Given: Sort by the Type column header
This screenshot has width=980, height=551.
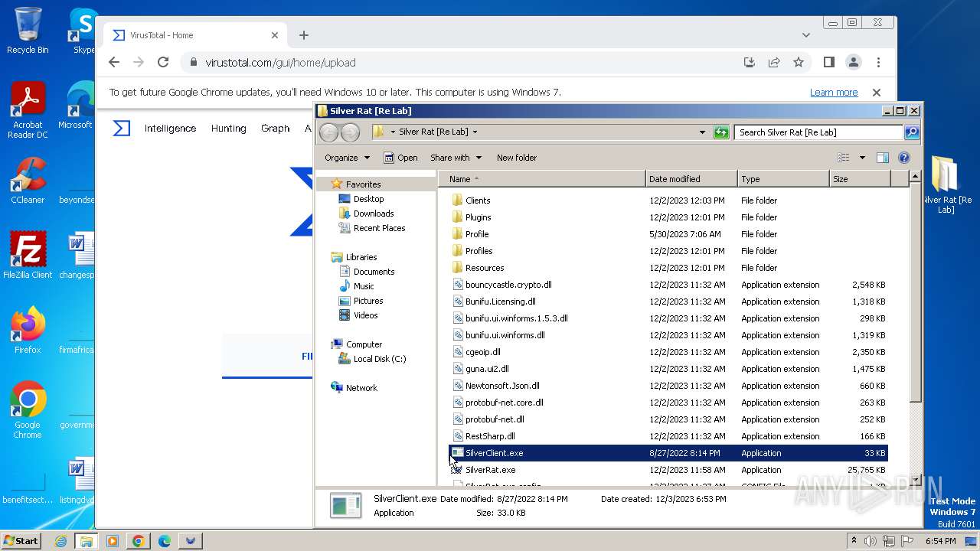Looking at the screenshot, I should pos(783,179).
